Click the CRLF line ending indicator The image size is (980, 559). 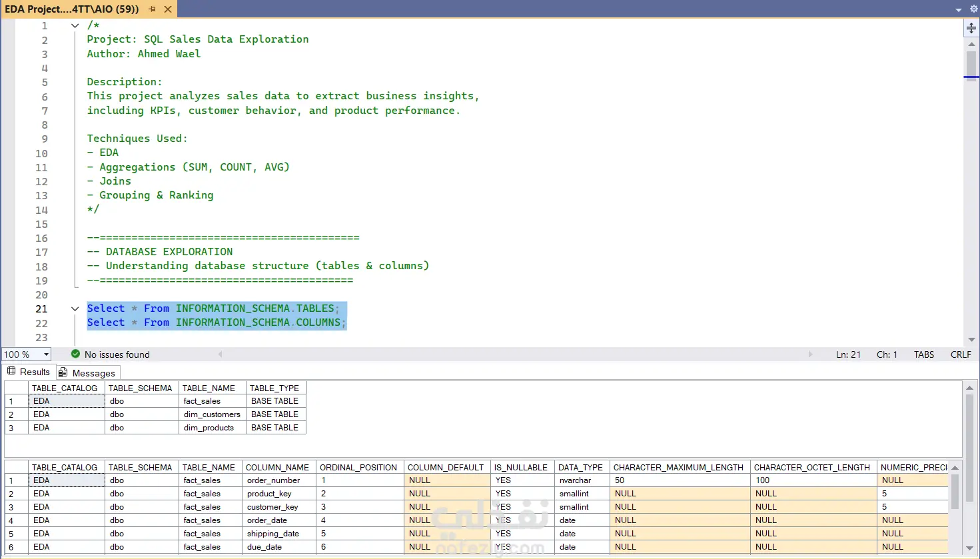coord(961,354)
